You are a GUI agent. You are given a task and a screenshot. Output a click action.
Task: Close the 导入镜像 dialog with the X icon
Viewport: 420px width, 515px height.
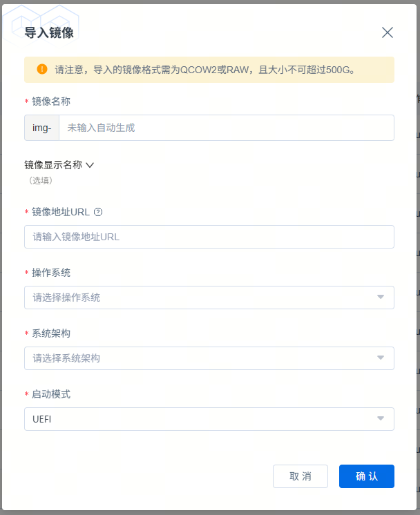tap(388, 32)
